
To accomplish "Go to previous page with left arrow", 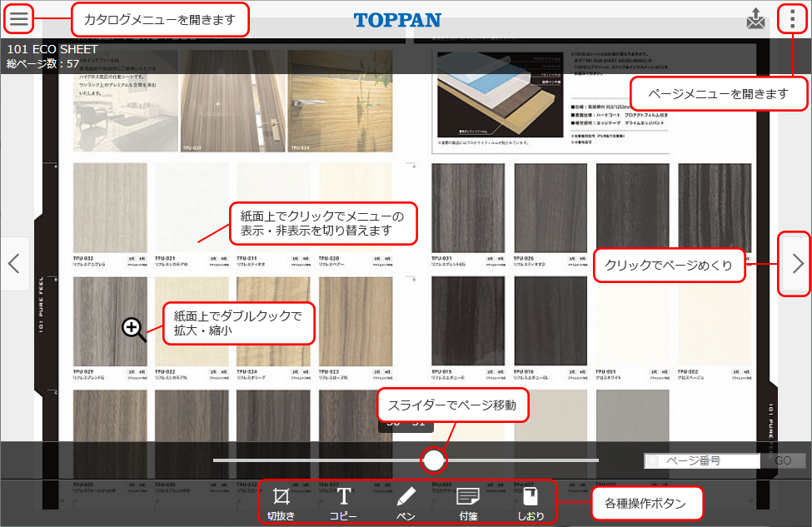I will (x=14, y=264).
